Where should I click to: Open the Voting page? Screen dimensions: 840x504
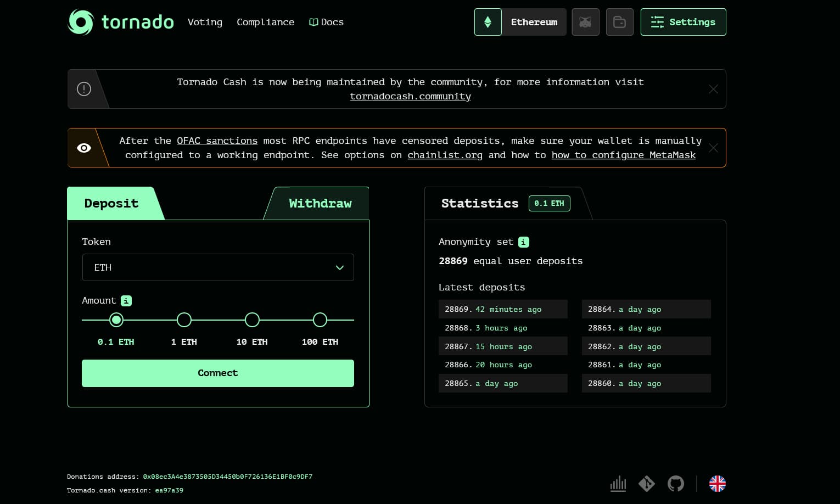click(x=205, y=22)
